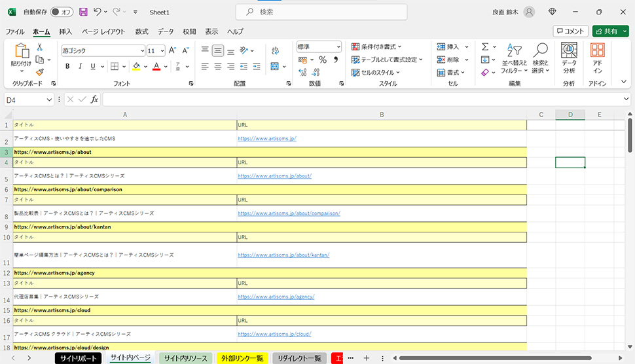Open the Name Box dropdown

tap(49, 100)
